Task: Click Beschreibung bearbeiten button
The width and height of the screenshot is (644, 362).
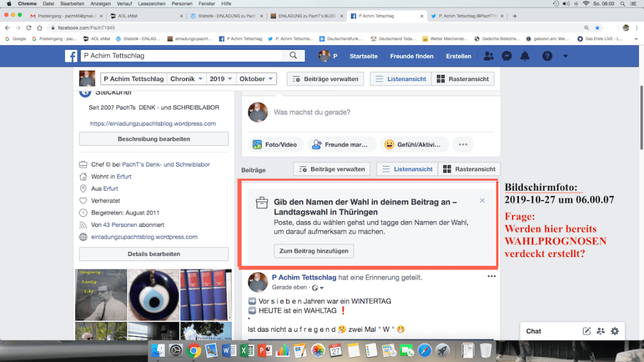Action: coord(153,139)
